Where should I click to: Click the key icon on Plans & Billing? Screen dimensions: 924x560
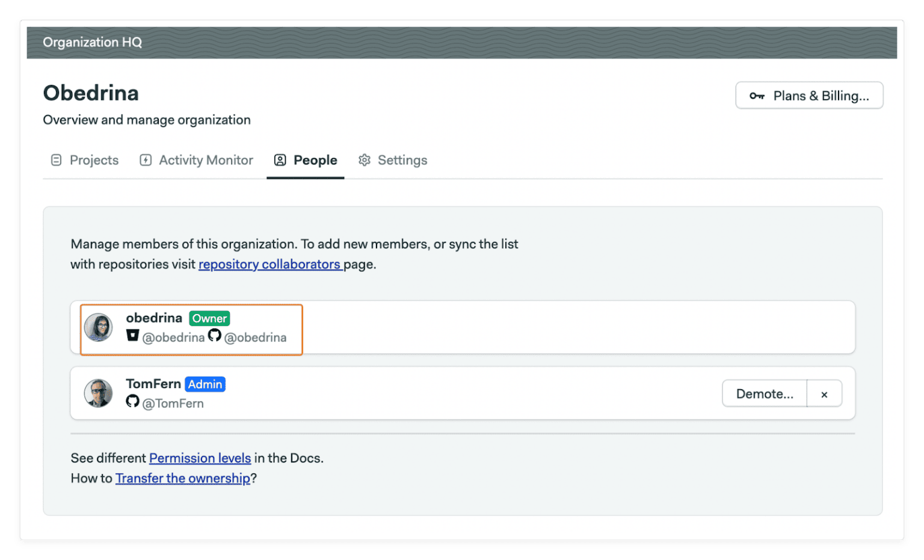(x=757, y=95)
